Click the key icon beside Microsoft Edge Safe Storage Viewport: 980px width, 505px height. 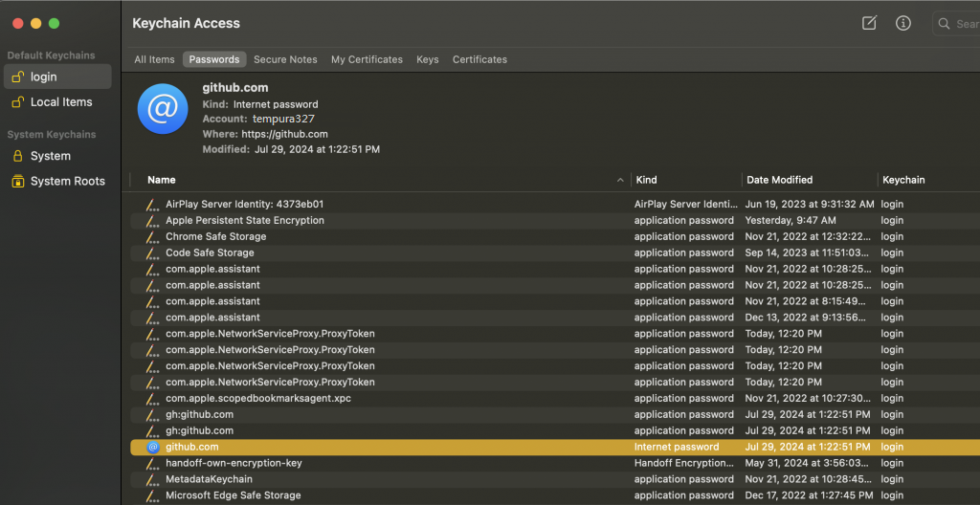(x=152, y=496)
